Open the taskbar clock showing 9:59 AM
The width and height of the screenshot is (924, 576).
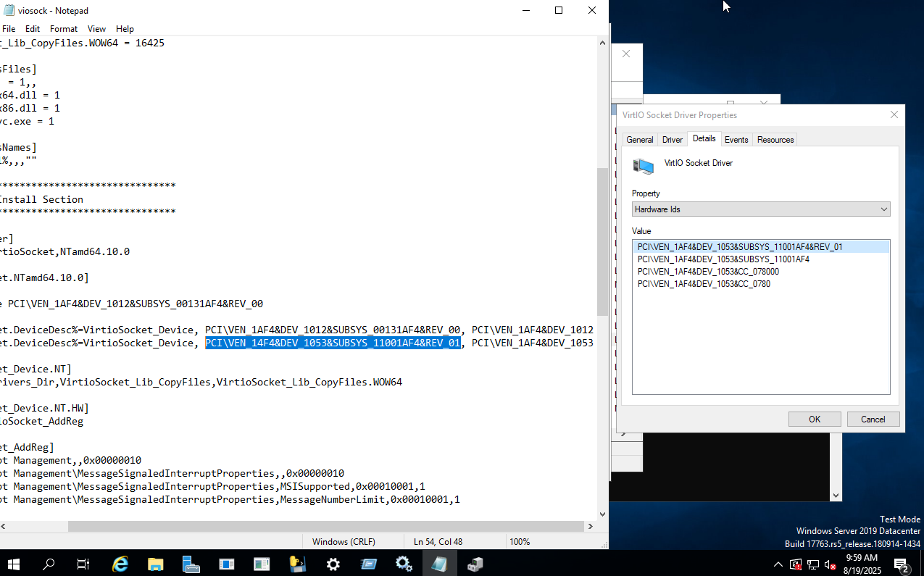861,564
